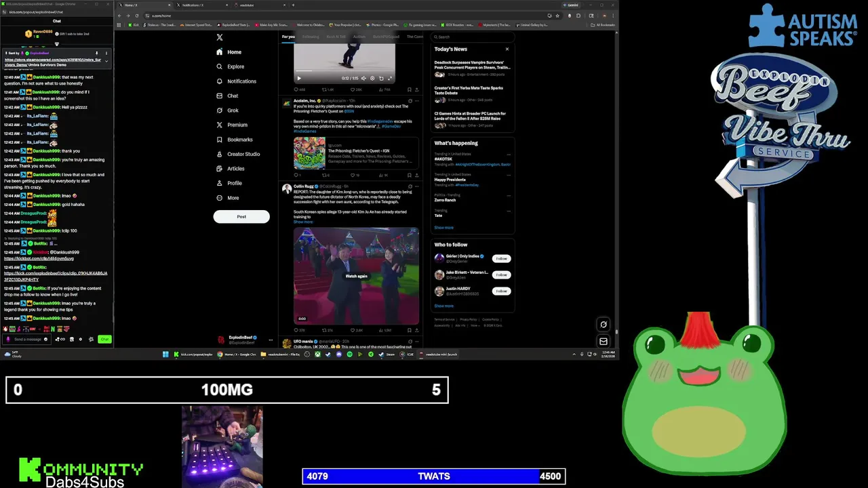Close the Today's News panel

[x=507, y=49]
